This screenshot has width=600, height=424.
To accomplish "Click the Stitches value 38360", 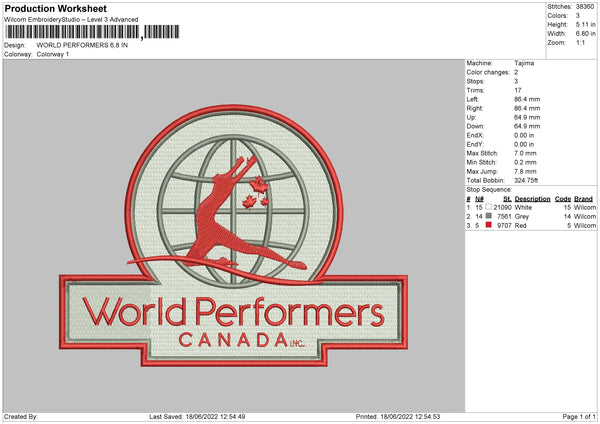I will pos(585,7).
